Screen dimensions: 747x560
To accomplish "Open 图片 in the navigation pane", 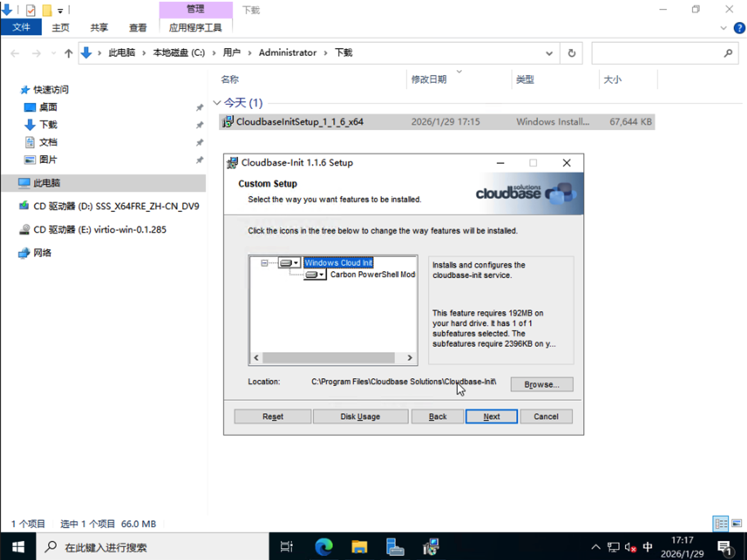I will tap(48, 160).
